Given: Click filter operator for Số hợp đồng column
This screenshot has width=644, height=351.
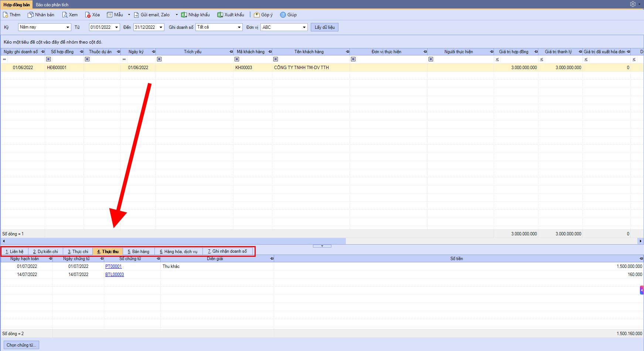Looking at the screenshot, I should [x=48, y=59].
